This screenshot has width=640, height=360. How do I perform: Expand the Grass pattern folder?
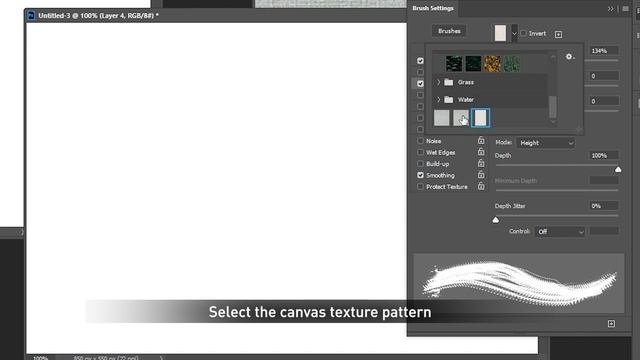point(438,82)
